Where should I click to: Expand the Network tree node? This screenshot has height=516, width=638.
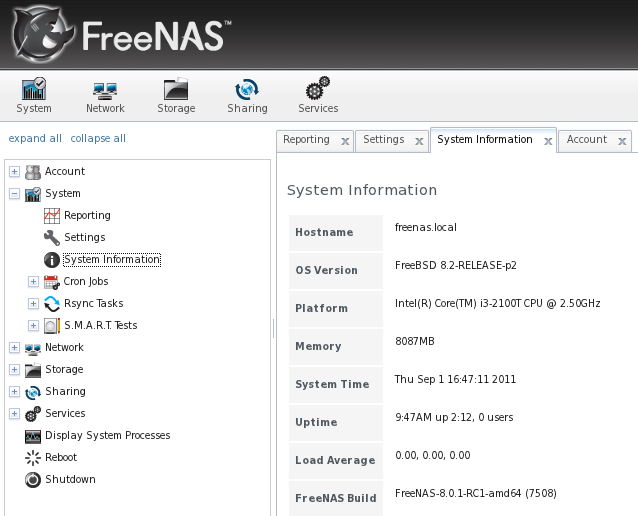coord(14,347)
